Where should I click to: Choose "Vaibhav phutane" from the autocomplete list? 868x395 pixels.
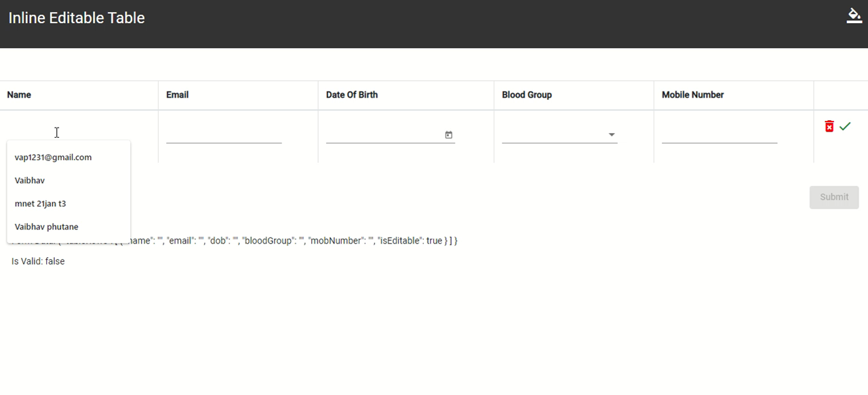[x=45, y=226]
